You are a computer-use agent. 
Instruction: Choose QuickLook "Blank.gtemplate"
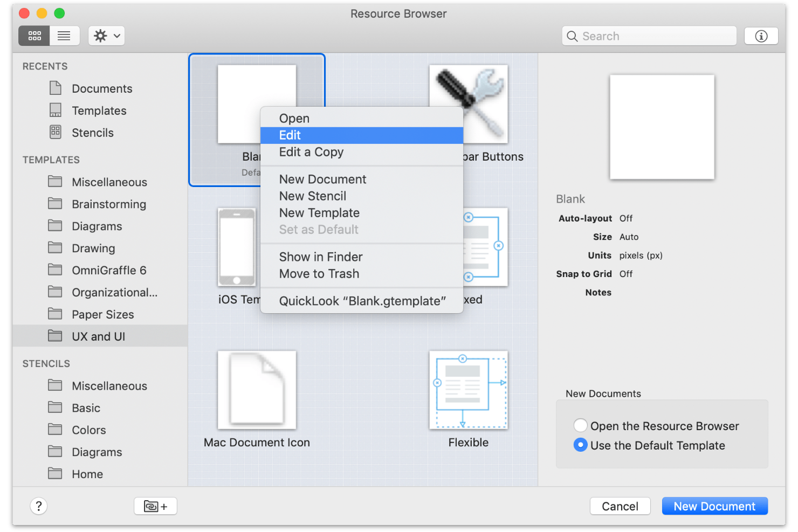click(x=362, y=301)
